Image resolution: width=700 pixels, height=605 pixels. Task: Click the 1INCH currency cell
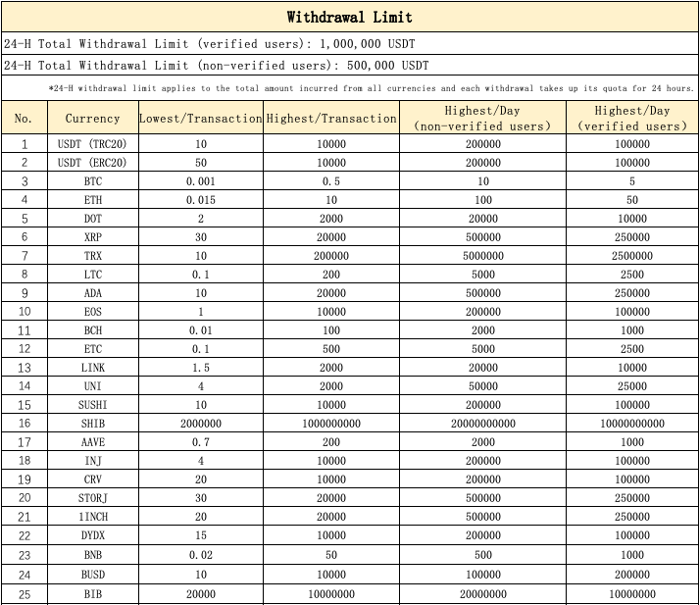(x=92, y=517)
